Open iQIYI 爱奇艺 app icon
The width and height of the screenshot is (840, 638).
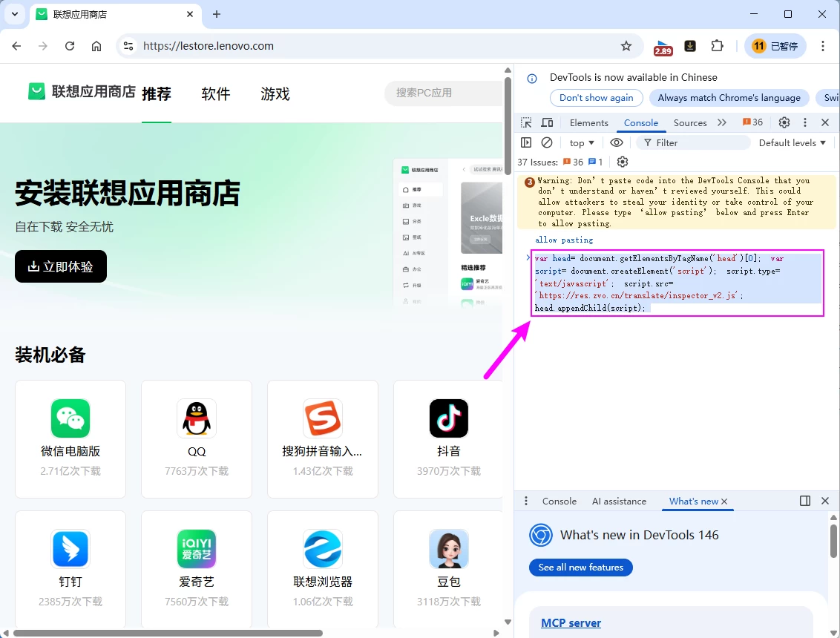(x=197, y=548)
